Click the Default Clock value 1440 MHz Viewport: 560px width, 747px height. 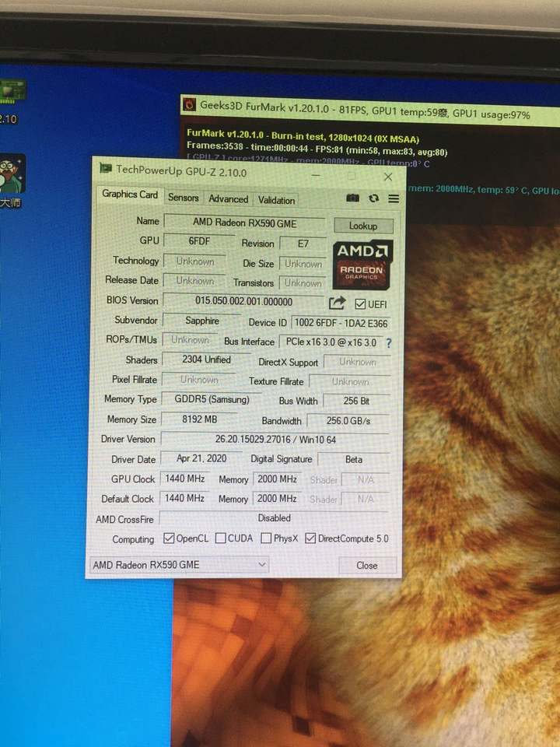tap(184, 498)
